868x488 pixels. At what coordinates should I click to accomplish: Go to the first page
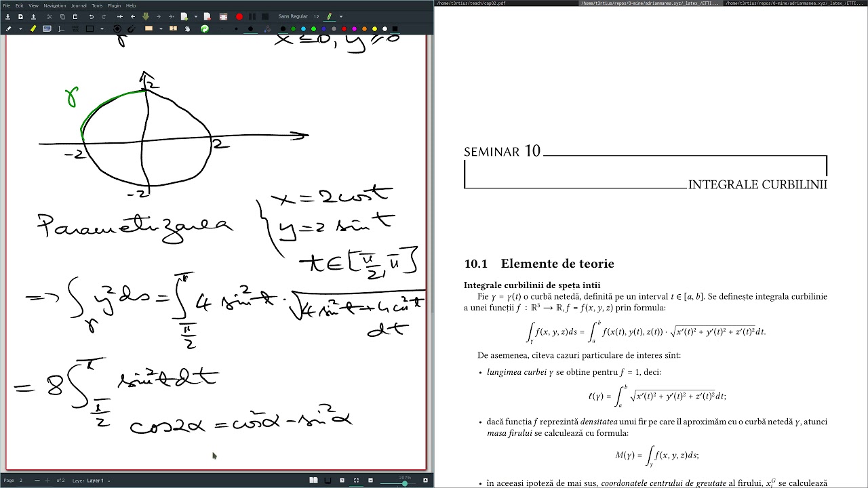coord(120,16)
